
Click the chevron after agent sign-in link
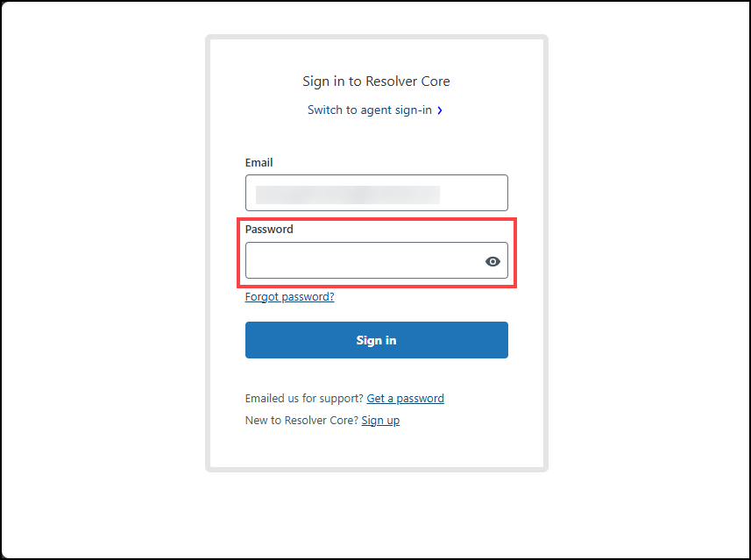441,110
